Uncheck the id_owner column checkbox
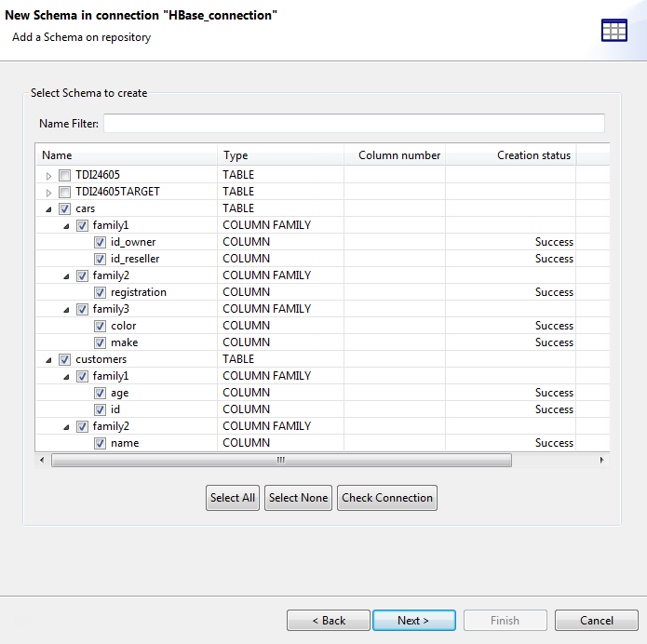This screenshot has width=647, height=644. [x=100, y=242]
